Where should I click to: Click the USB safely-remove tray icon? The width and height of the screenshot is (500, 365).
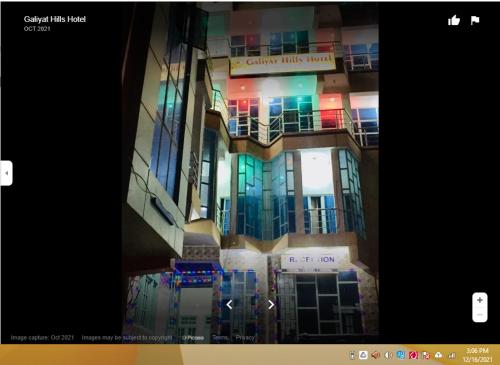point(352,355)
